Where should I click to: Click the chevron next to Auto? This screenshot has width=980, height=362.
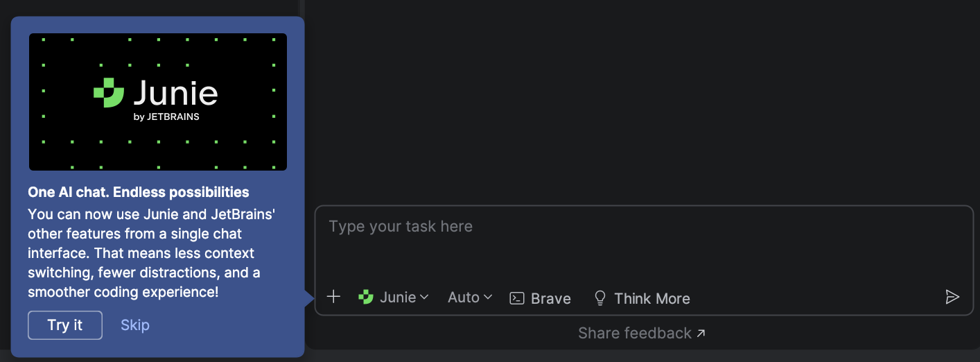(488, 298)
